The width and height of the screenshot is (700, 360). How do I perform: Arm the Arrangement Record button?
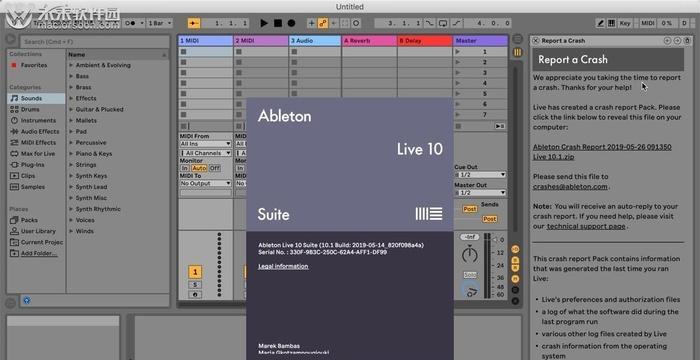tap(291, 23)
